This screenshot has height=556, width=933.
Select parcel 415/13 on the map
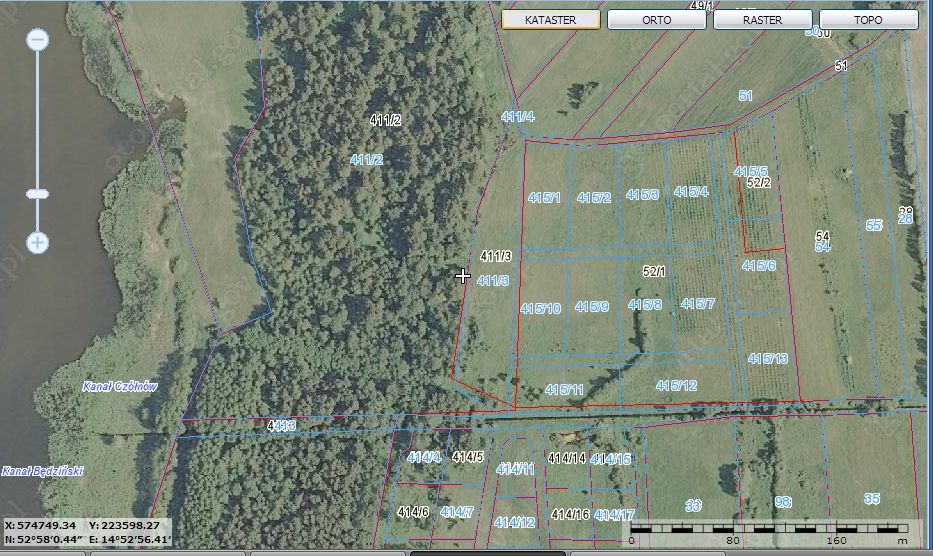(767, 358)
